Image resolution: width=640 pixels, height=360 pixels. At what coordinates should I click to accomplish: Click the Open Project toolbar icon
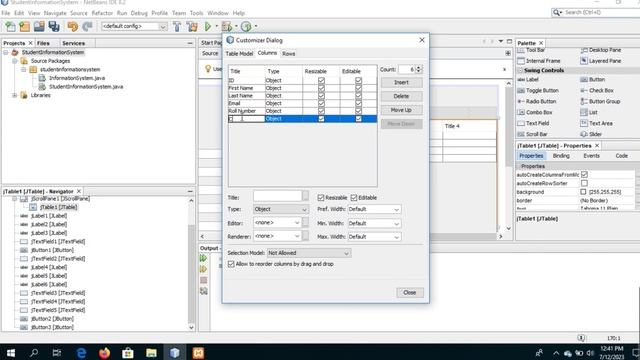39,27
